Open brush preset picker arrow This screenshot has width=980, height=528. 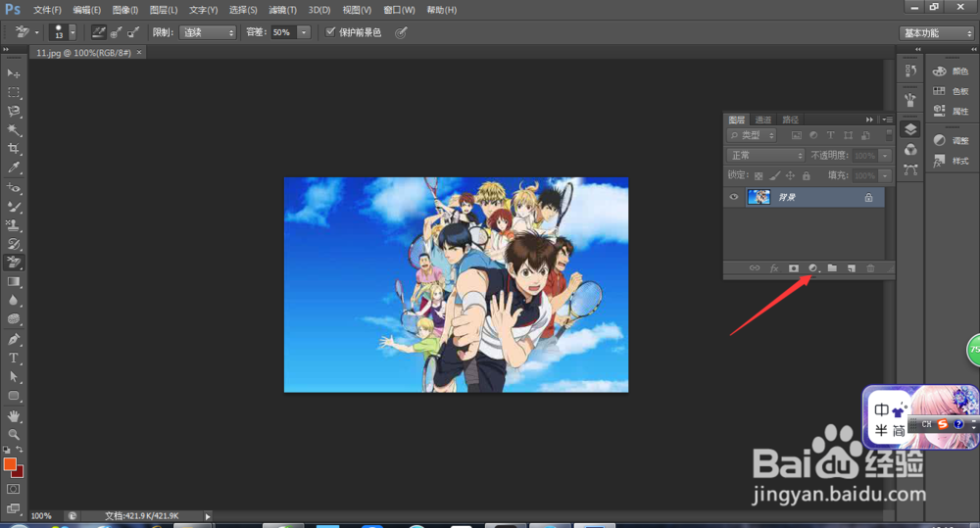click(x=73, y=32)
